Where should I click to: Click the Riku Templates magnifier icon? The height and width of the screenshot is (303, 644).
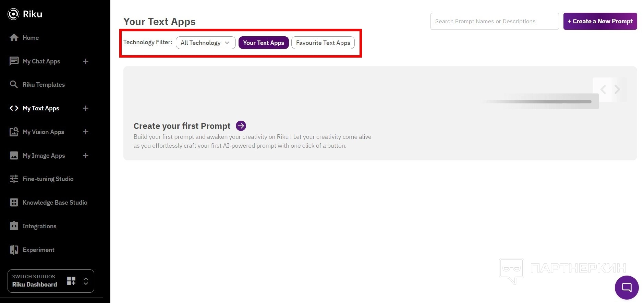point(14,84)
